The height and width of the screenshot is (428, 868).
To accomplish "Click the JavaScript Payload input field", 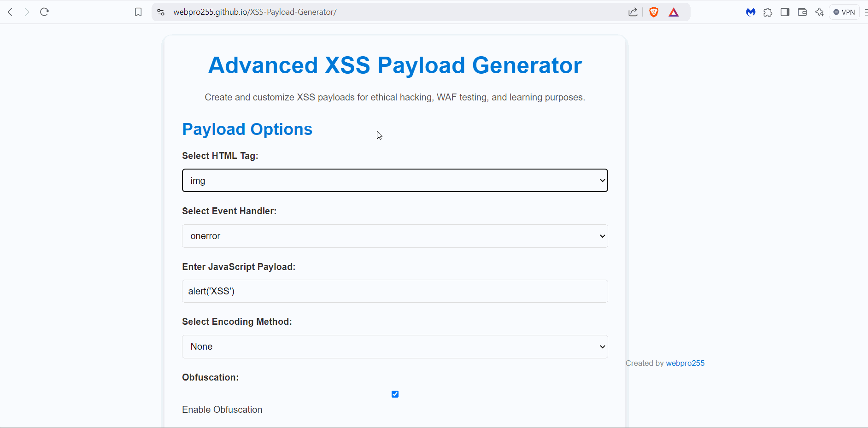I will [395, 291].
